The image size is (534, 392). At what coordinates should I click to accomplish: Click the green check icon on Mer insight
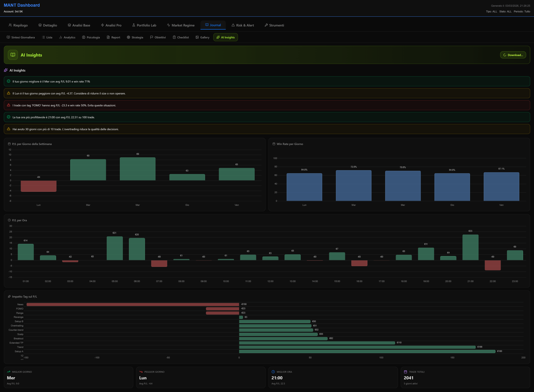9,81
